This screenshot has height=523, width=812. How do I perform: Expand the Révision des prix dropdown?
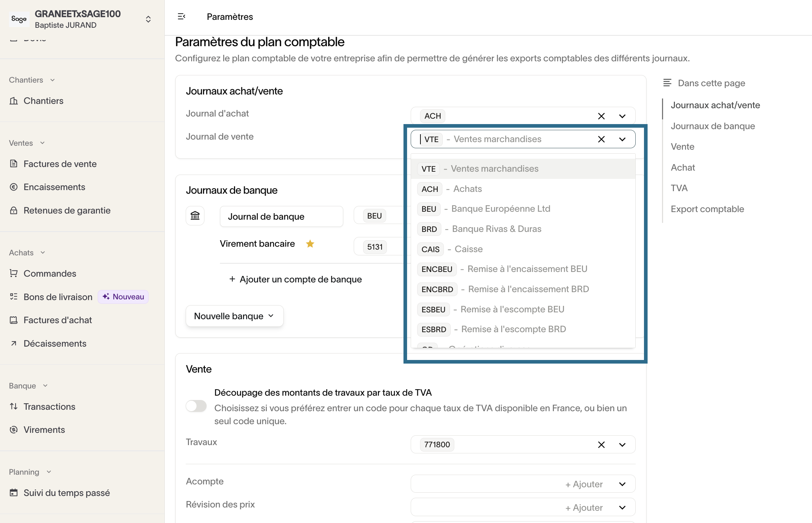(x=622, y=507)
